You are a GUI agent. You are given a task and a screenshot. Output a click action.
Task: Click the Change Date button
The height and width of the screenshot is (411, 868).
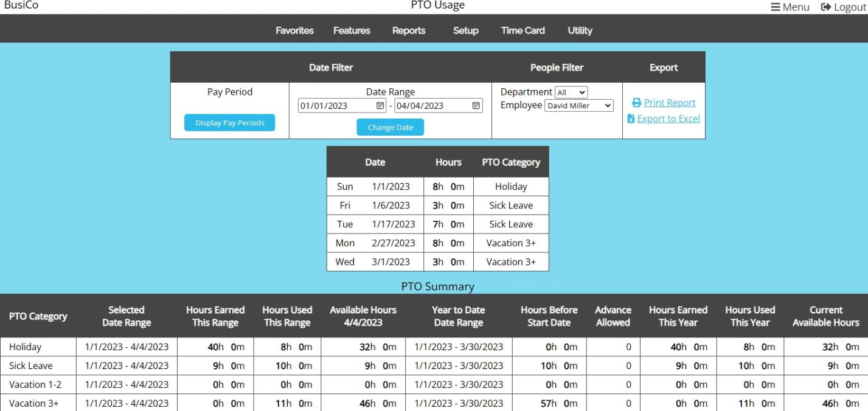point(390,127)
